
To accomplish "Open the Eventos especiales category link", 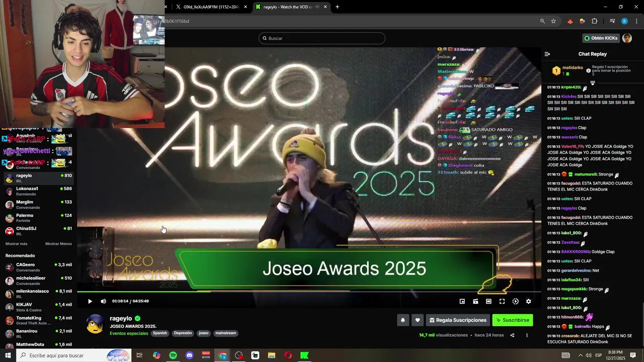I will click(x=129, y=333).
